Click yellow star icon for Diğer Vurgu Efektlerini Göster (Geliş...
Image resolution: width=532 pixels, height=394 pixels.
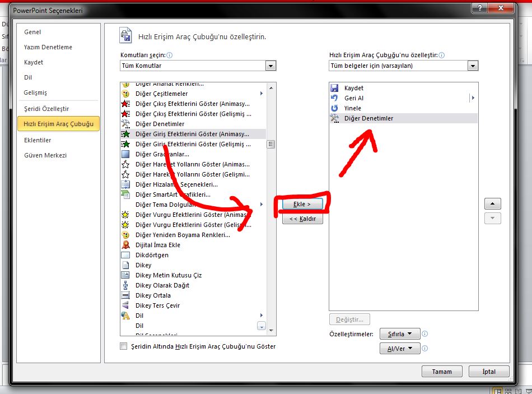pyautogui.click(x=125, y=225)
